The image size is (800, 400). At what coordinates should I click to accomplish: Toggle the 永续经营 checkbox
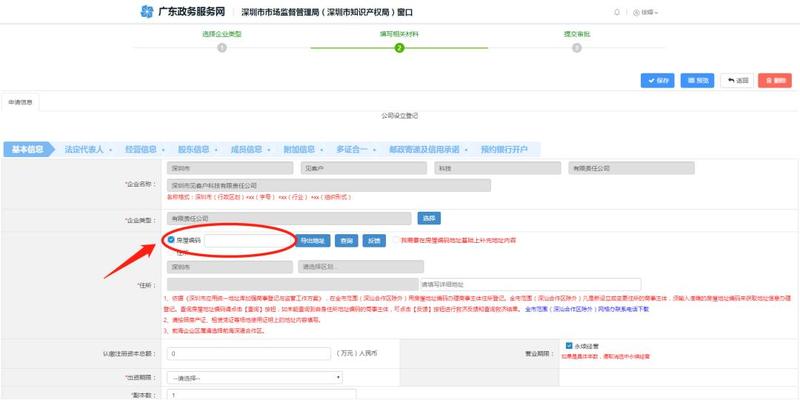tap(569, 345)
